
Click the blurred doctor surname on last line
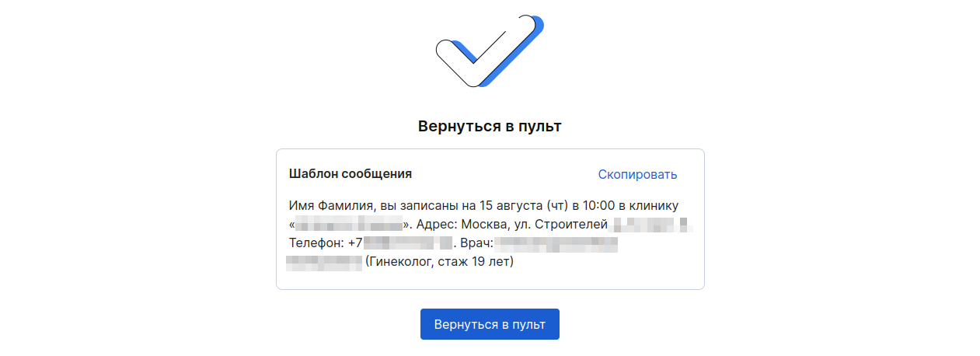[325, 262]
